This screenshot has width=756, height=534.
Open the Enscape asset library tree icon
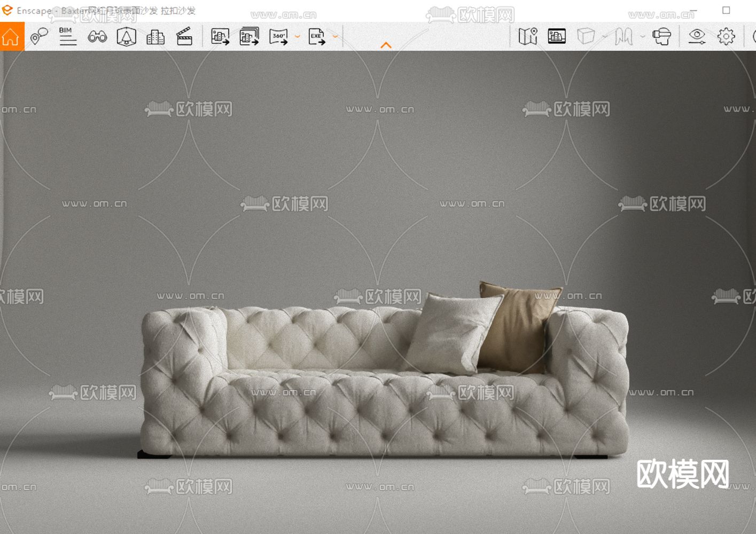pos(126,36)
